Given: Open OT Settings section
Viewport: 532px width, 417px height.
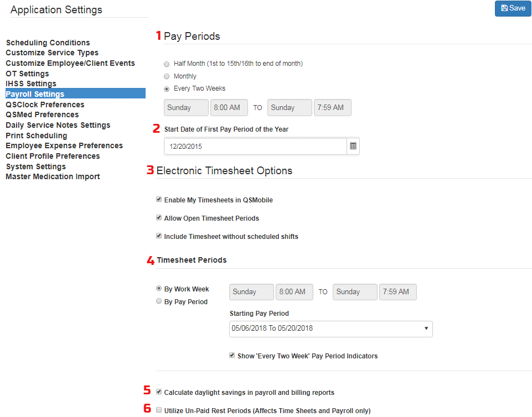Looking at the screenshot, I should (27, 73).
